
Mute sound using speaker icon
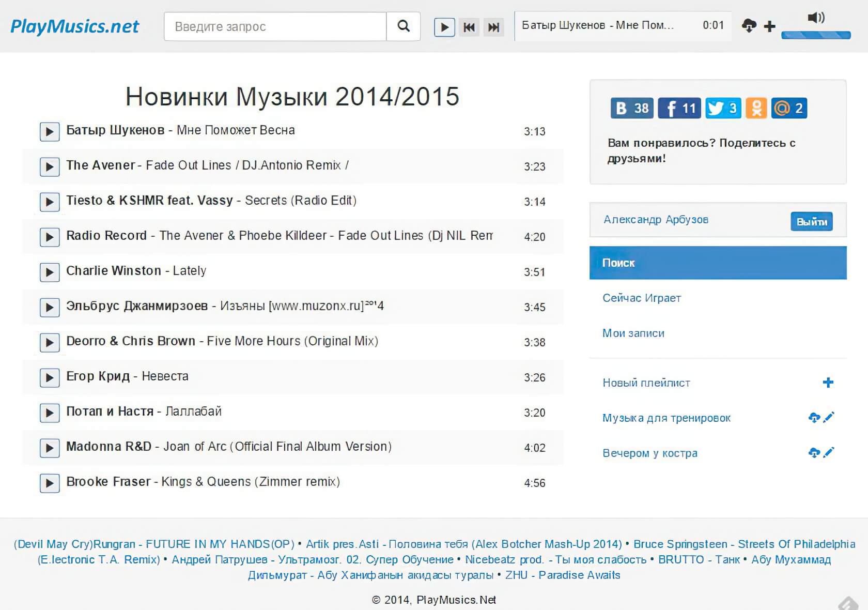[816, 18]
